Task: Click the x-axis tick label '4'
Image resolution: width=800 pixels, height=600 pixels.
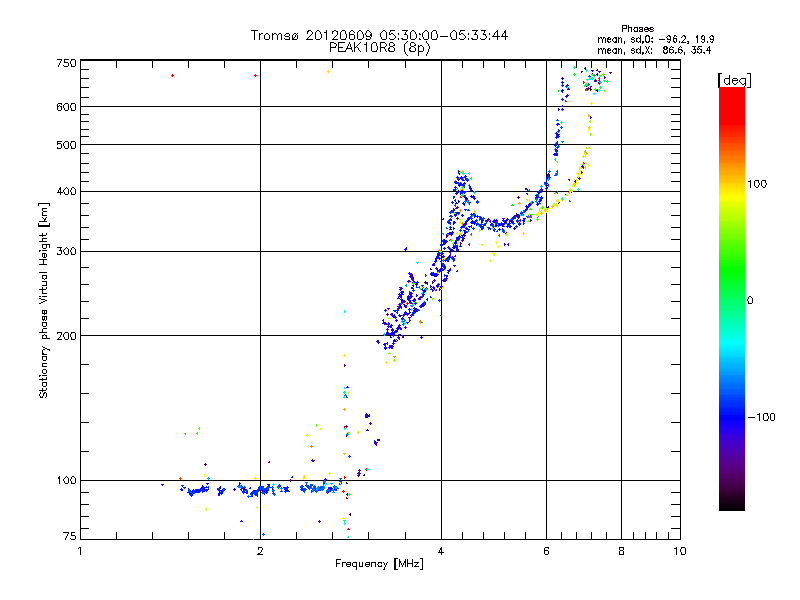Action: pyautogui.click(x=441, y=552)
